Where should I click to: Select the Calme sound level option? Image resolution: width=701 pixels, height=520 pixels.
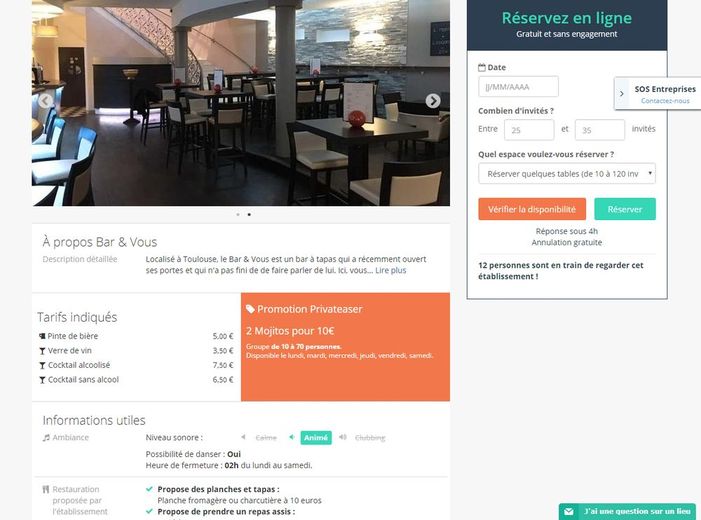[x=266, y=438]
